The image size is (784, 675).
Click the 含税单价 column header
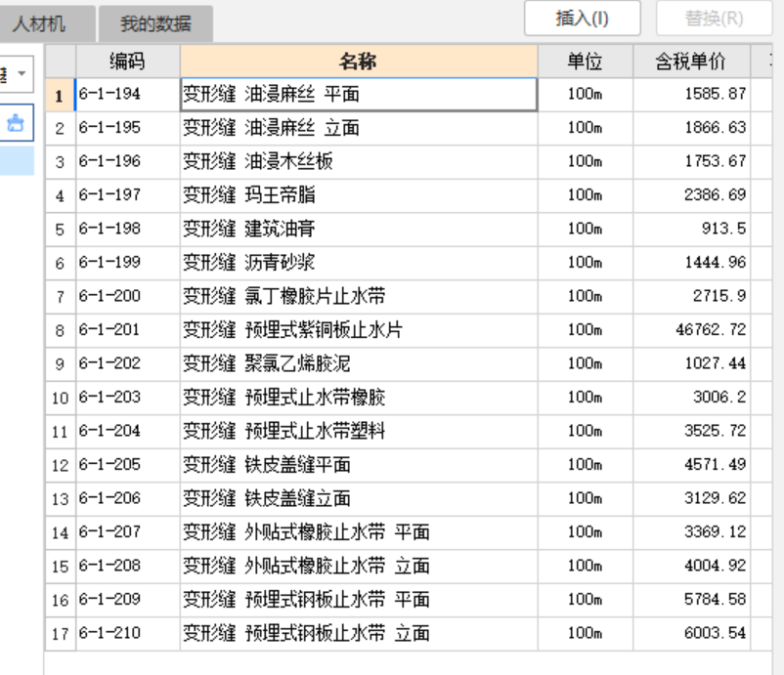click(691, 62)
